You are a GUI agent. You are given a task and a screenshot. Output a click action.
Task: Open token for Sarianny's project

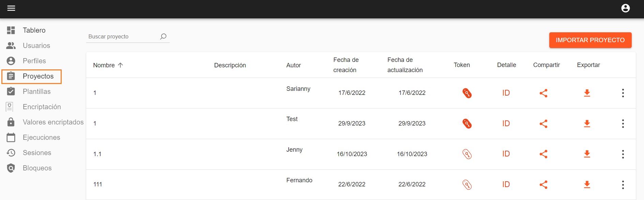coord(467,93)
